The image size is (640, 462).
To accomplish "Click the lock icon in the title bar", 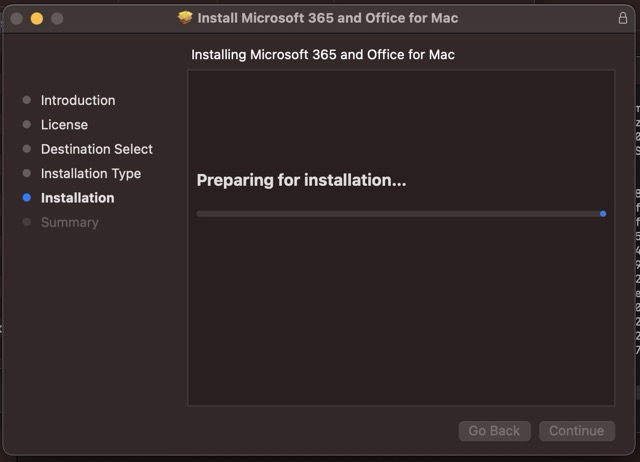I will click(x=623, y=18).
